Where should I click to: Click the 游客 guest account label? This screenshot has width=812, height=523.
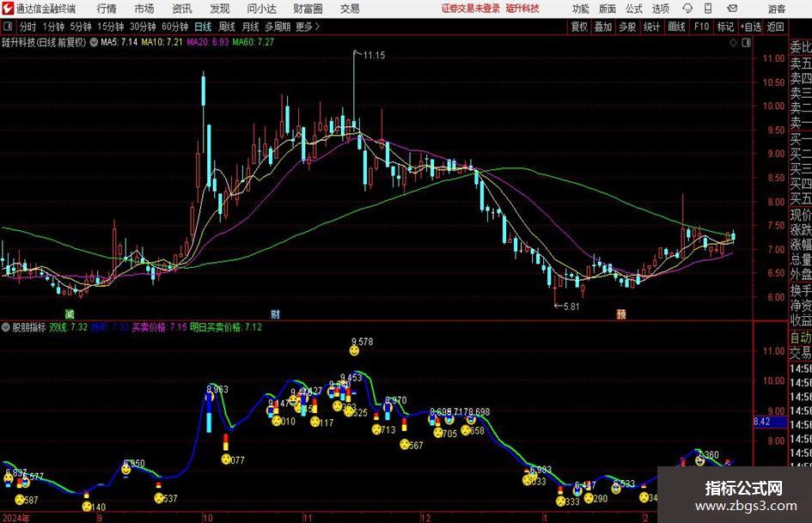pos(776,9)
